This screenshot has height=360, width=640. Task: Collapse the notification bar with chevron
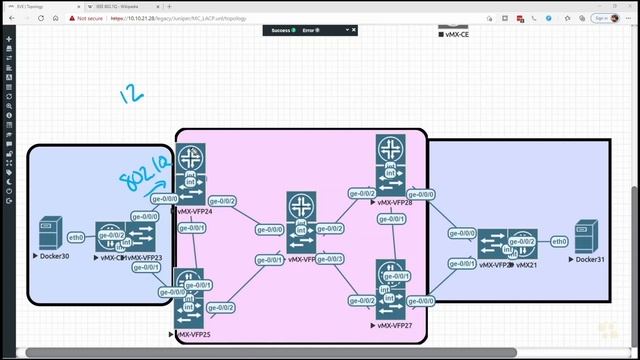coord(347,30)
